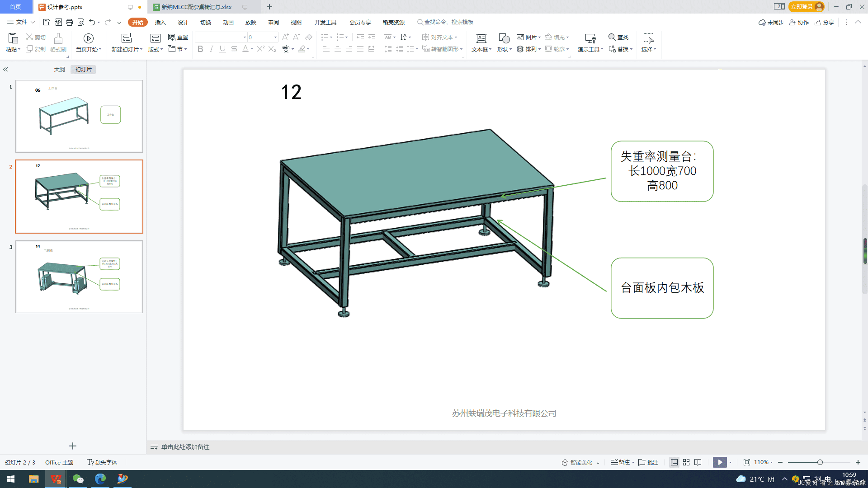868x488 pixels.
Task: Toggle Superscript formatting
Action: point(261,49)
